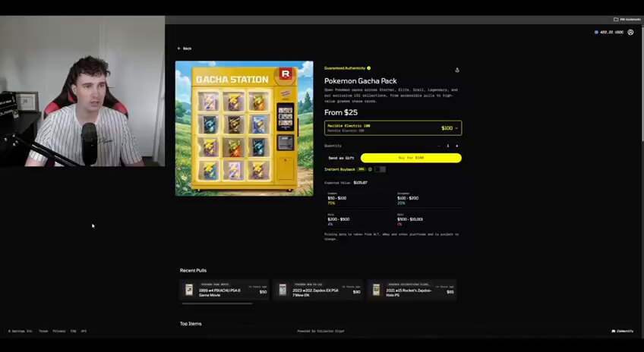Click the Guaranteed Authenticity verified badge
644x352 pixels.
(369, 68)
